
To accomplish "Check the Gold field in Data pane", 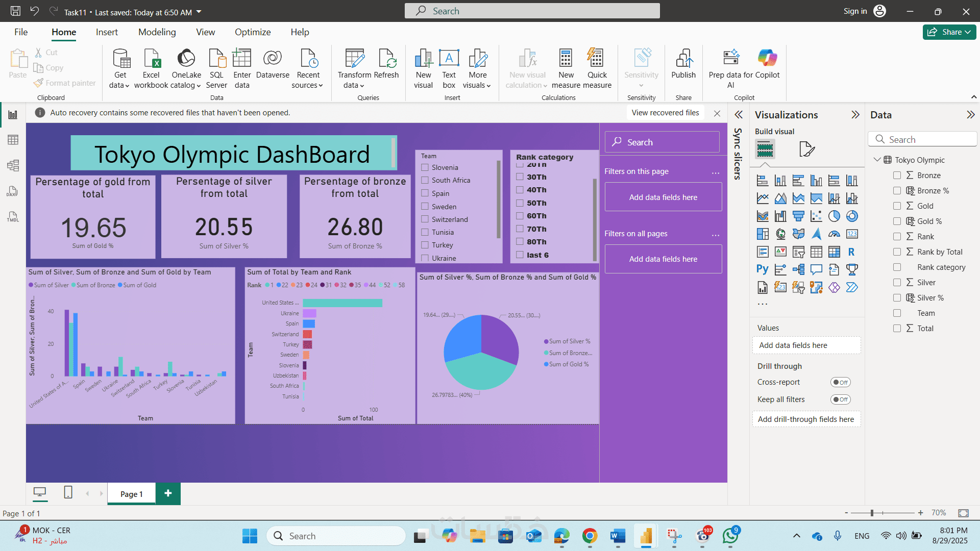I will (897, 206).
